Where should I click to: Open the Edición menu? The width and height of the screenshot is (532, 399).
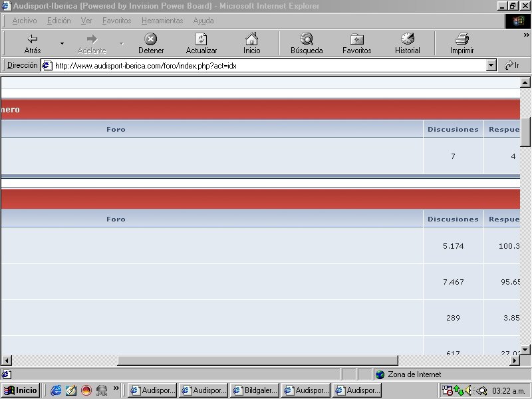(59, 21)
